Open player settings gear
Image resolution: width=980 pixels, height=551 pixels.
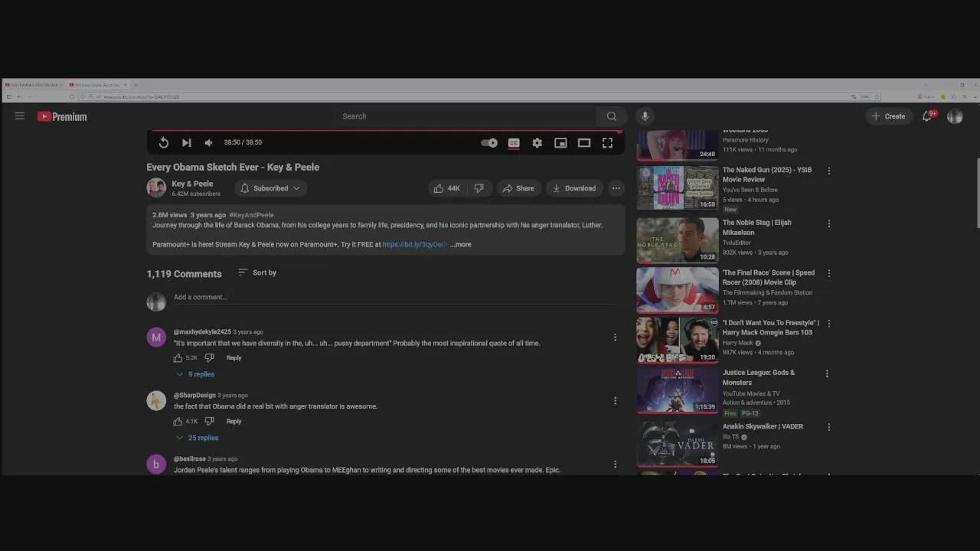pos(537,143)
